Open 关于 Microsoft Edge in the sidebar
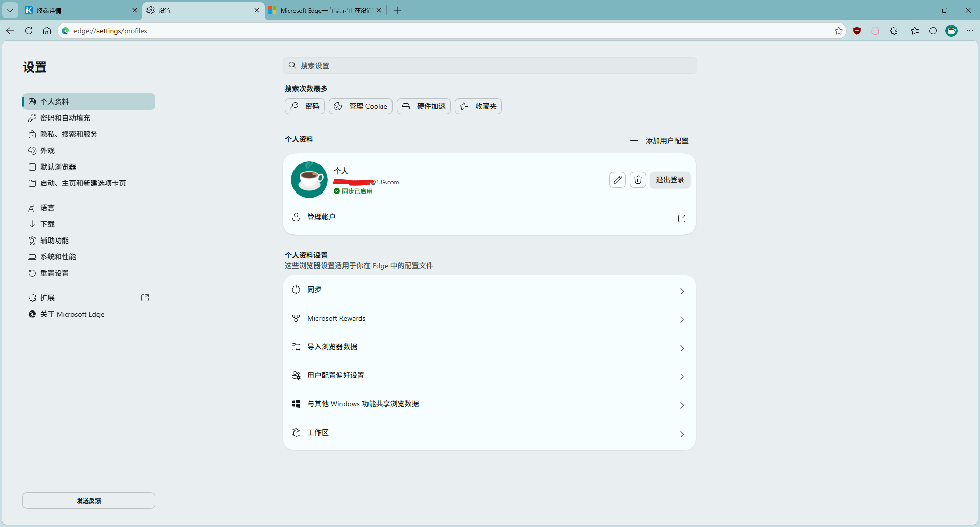The width and height of the screenshot is (980, 527). coord(89,314)
